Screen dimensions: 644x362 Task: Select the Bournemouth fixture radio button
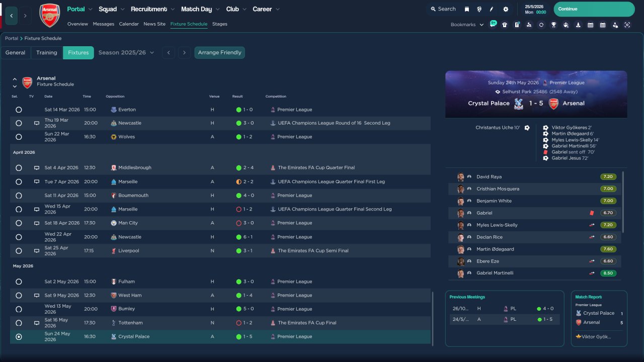tap(19, 196)
